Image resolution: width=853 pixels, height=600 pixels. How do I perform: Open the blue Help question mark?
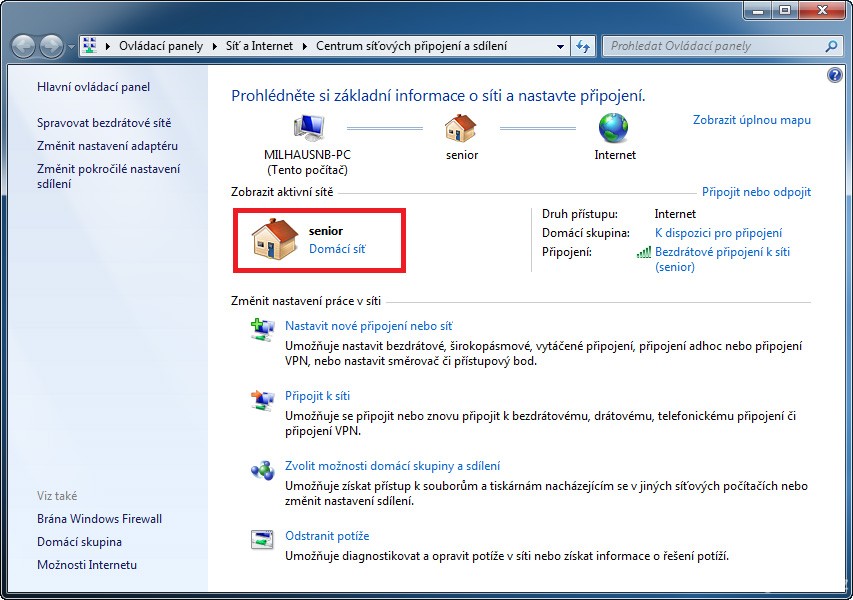835,75
